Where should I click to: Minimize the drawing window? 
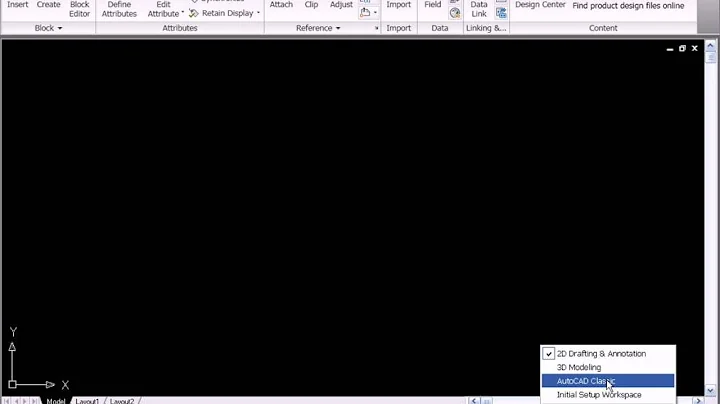click(670, 48)
